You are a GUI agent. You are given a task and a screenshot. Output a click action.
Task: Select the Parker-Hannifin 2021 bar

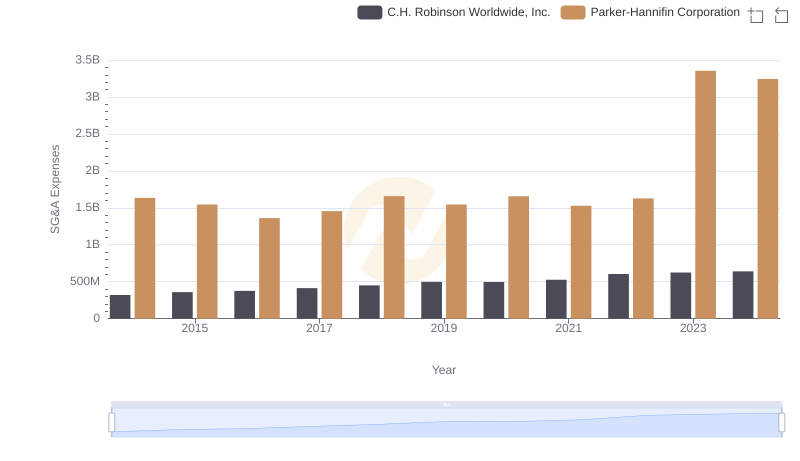(x=581, y=262)
